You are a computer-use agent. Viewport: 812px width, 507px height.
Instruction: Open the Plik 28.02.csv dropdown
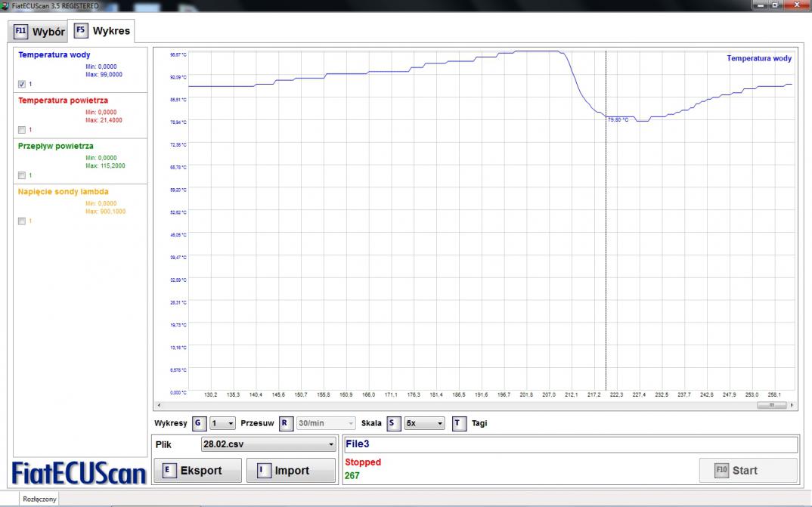pyautogui.click(x=268, y=444)
